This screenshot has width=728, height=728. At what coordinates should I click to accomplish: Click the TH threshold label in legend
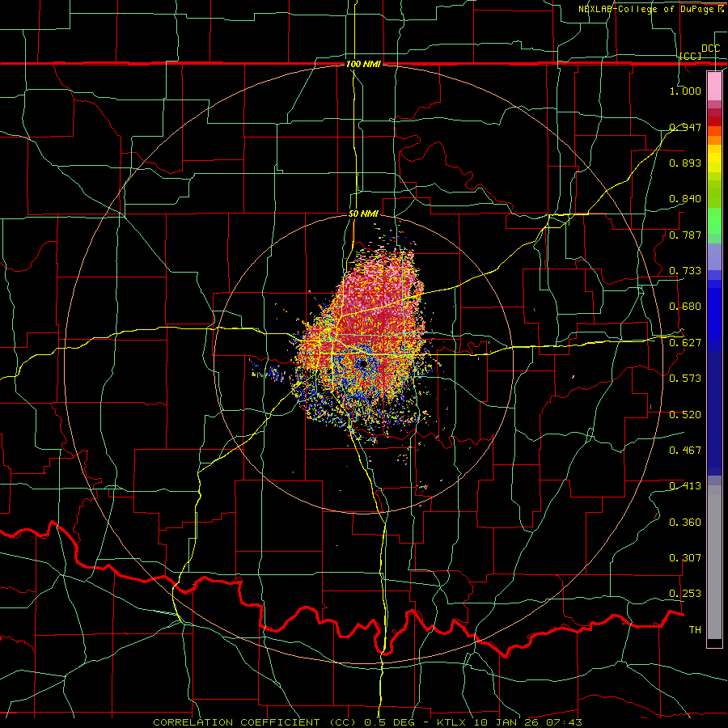pos(695,630)
